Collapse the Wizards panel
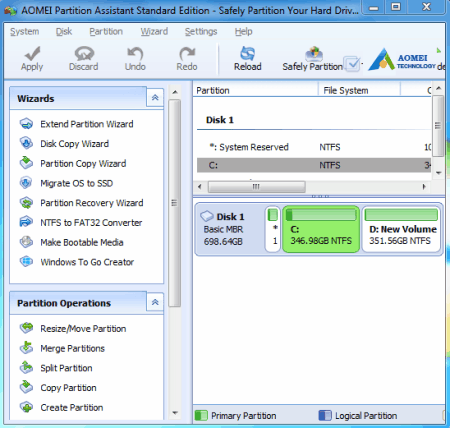Image resolution: width=450 pixels, height=428 pixels. [x=155, y=98]
